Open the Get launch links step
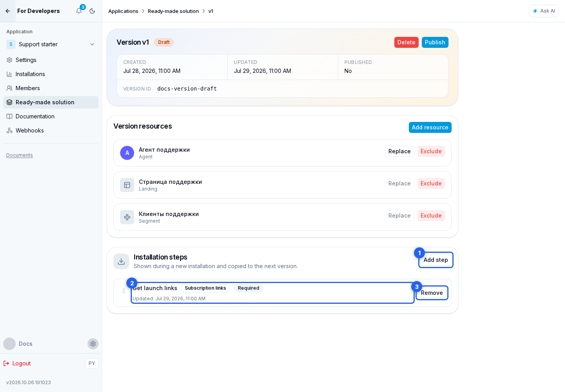 pyautogui.click(x=273, y=293)
